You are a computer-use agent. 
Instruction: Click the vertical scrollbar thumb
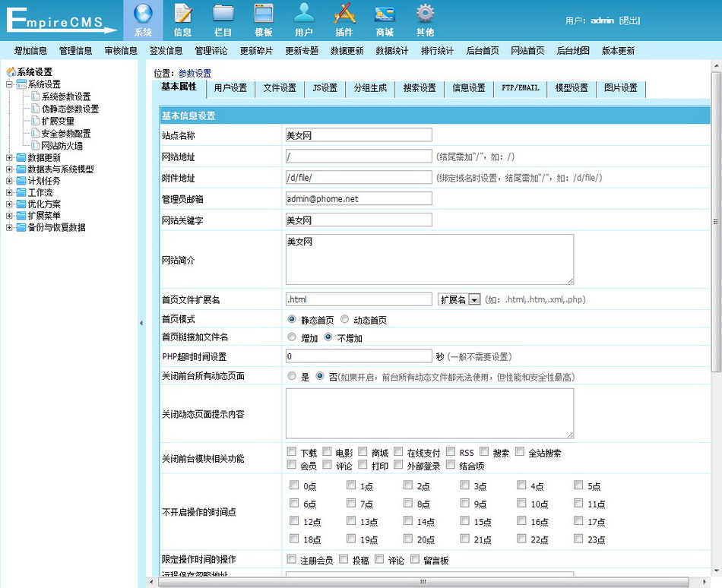coord(716,221)
